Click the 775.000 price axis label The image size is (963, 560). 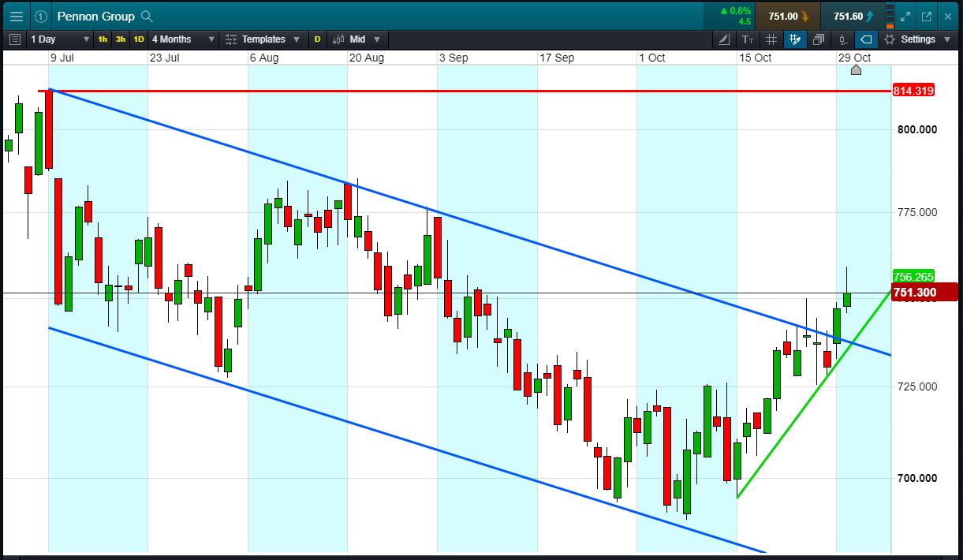[x=917, y=212]
